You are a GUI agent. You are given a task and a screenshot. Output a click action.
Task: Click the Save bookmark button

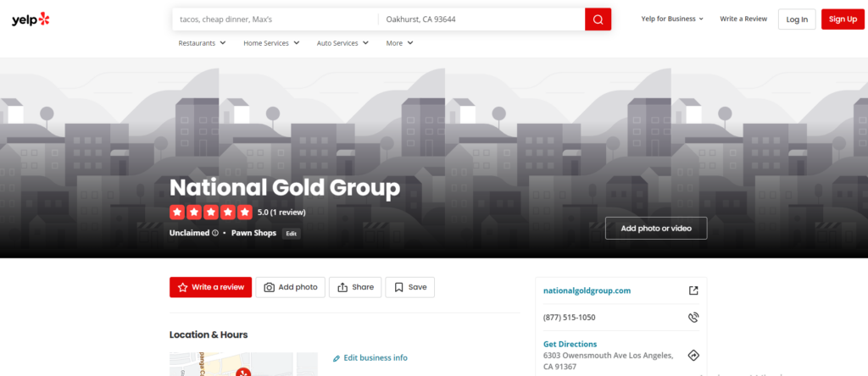coord(410,288)
